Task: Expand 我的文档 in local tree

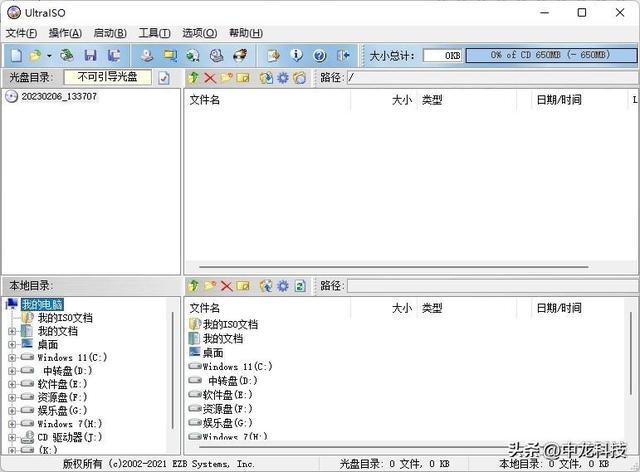Action: click(12, 331)
